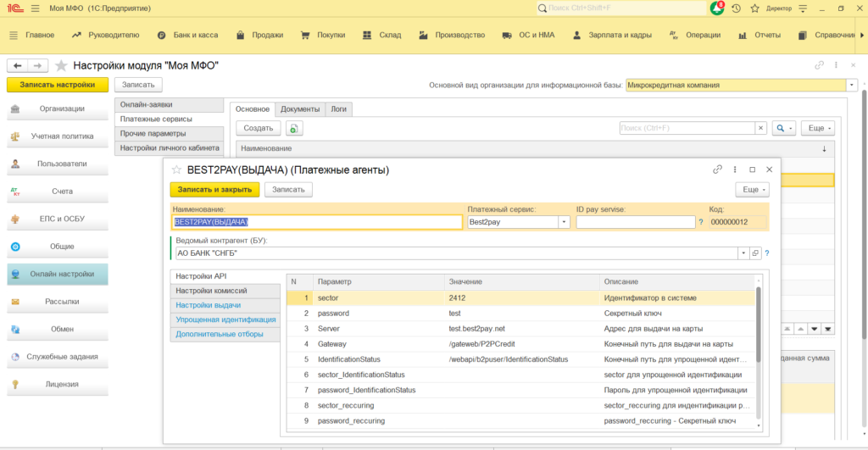This screenshot has height=450, width=868.
Task: Click Записать button beside Записать настройки
Action: [138, 85]
